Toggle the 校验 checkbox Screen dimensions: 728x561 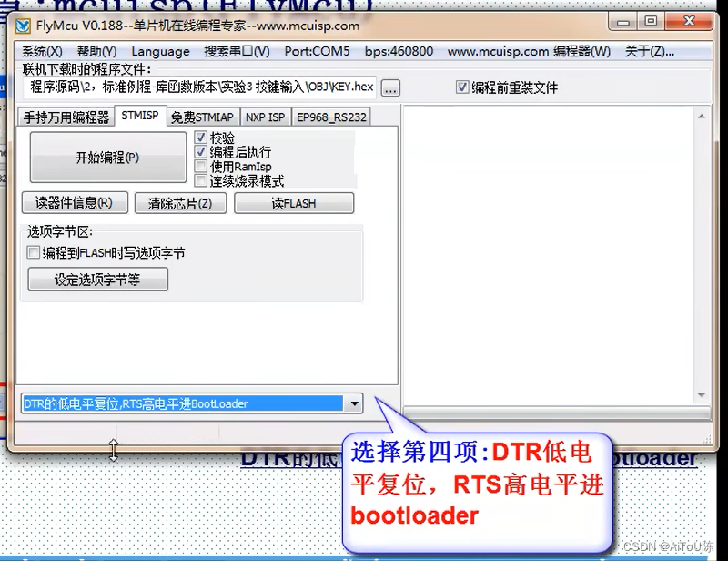201,138
